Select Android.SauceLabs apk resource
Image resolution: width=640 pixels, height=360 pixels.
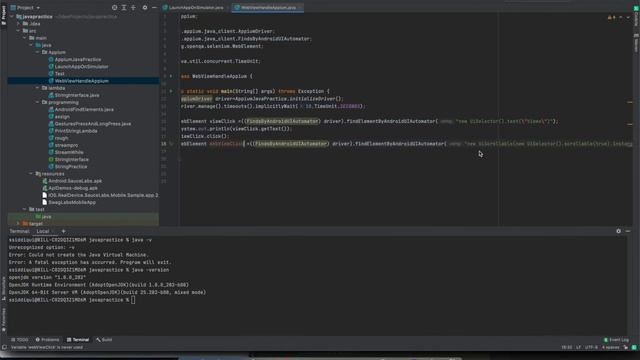[75, 181]
